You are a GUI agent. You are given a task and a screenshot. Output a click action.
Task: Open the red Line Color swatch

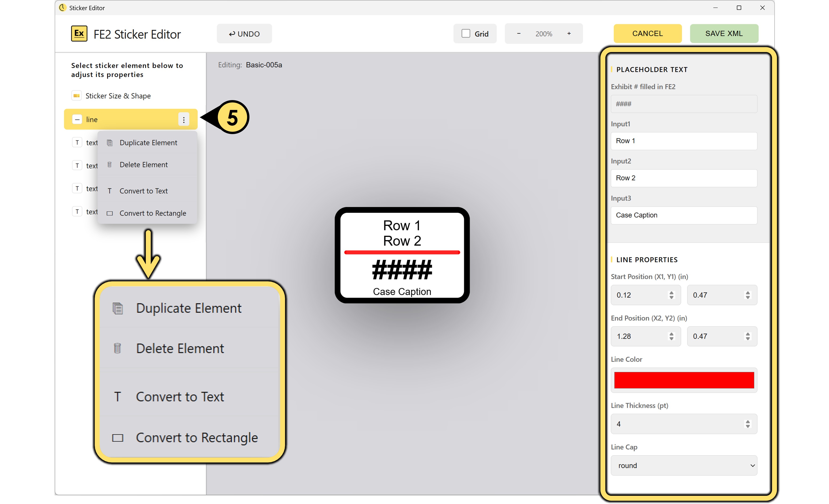pos(684,380)
